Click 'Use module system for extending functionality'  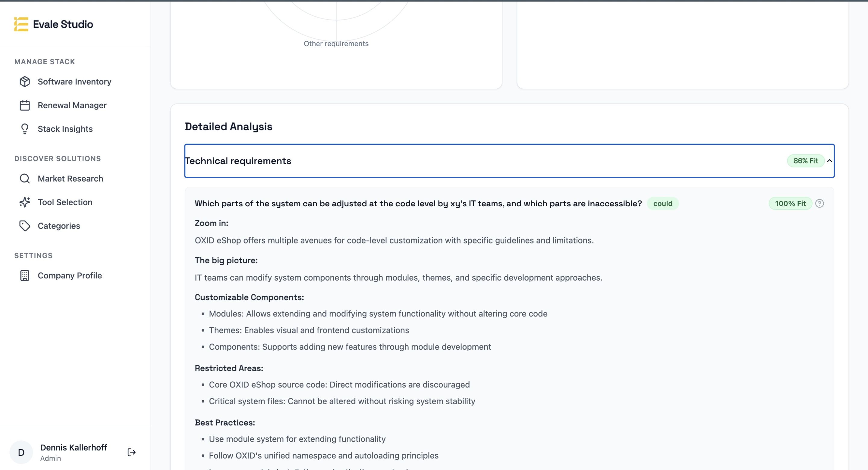coord(297,439)
